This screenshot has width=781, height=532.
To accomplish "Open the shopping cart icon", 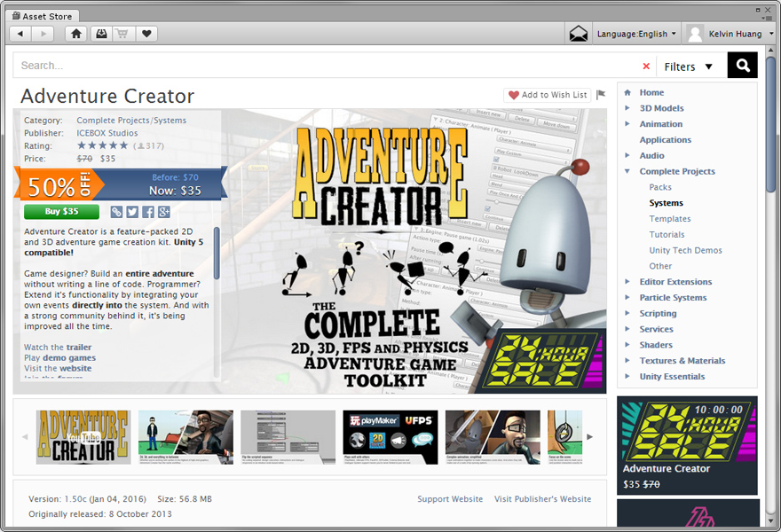I will (122, 34).
